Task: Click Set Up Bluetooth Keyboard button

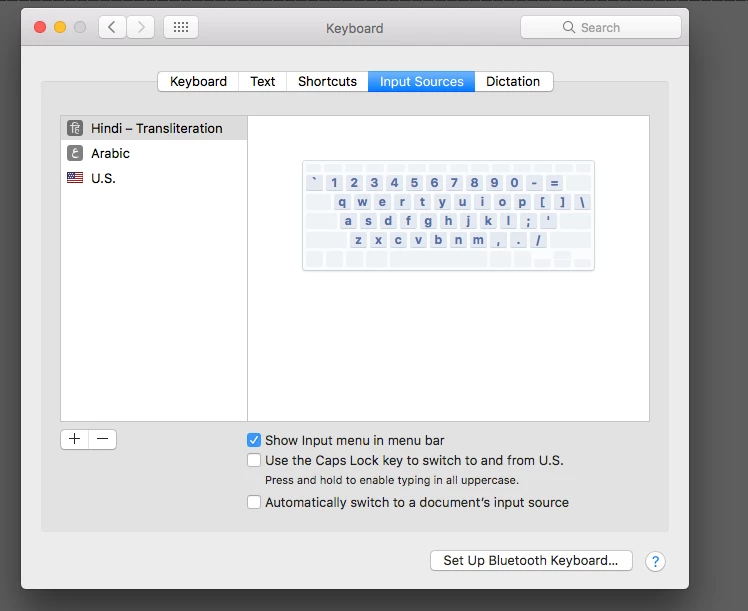Action: point(531,560)
